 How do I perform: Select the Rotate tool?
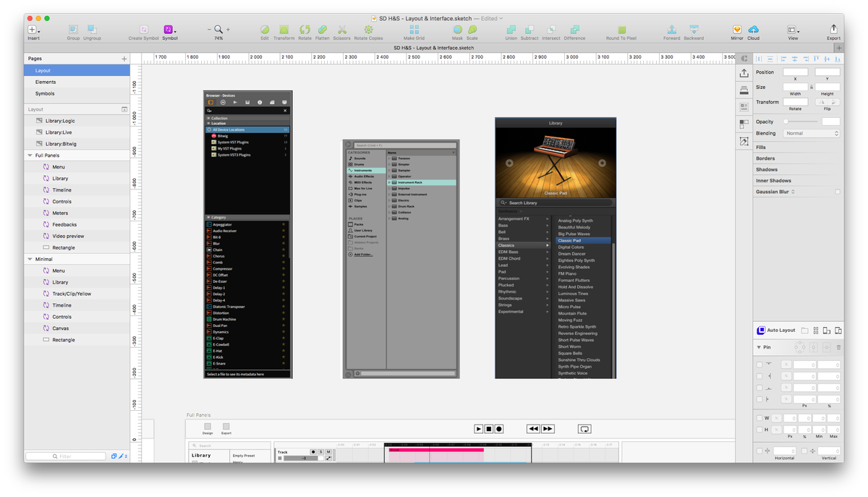pos(305,30)
